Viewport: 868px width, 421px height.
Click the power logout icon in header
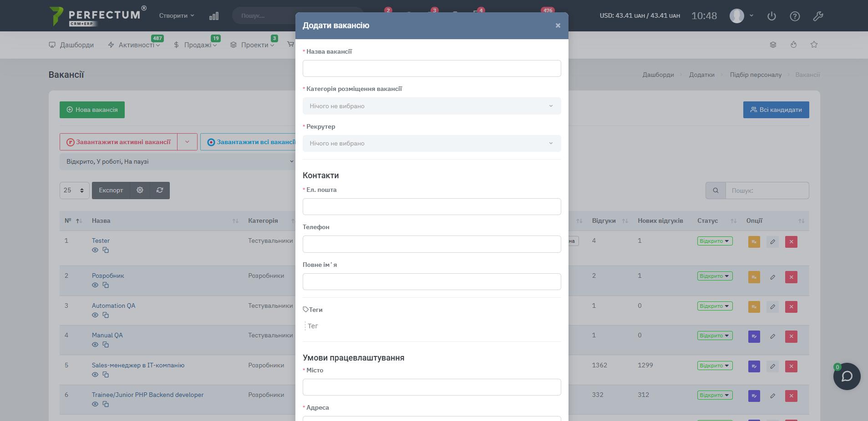772,16
